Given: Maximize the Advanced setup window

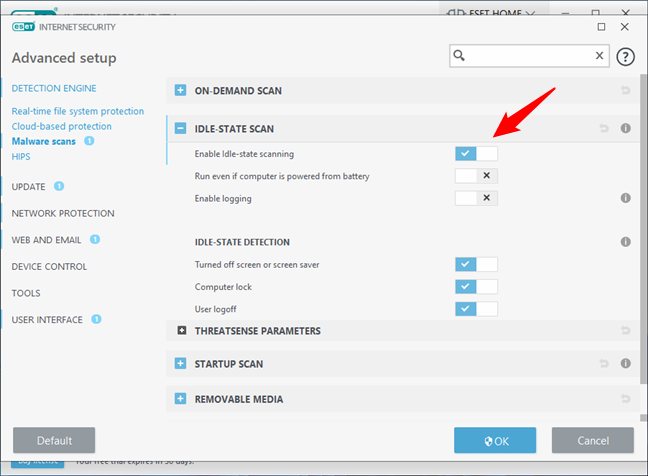Looking at the screenshot, I should (x=601, y=27).
